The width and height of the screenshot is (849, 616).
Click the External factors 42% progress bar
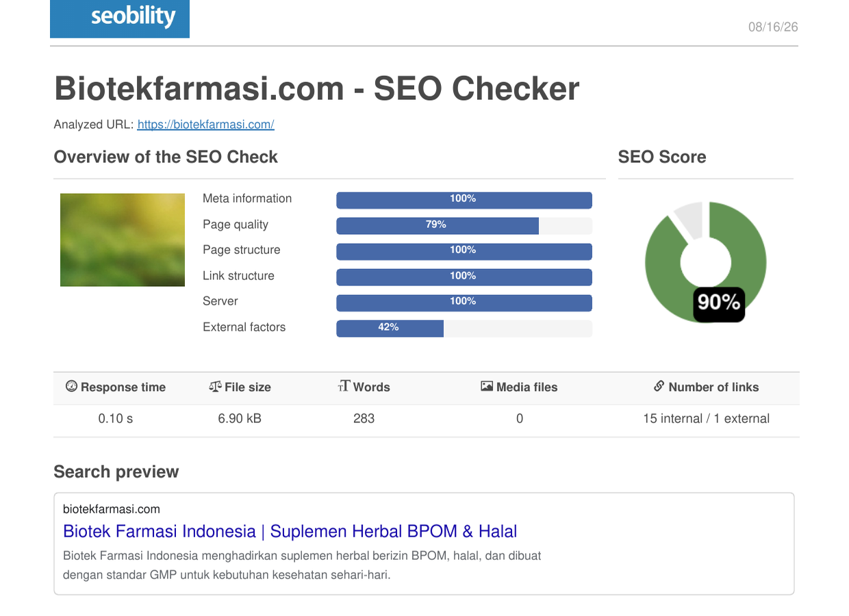pos(464,329)
